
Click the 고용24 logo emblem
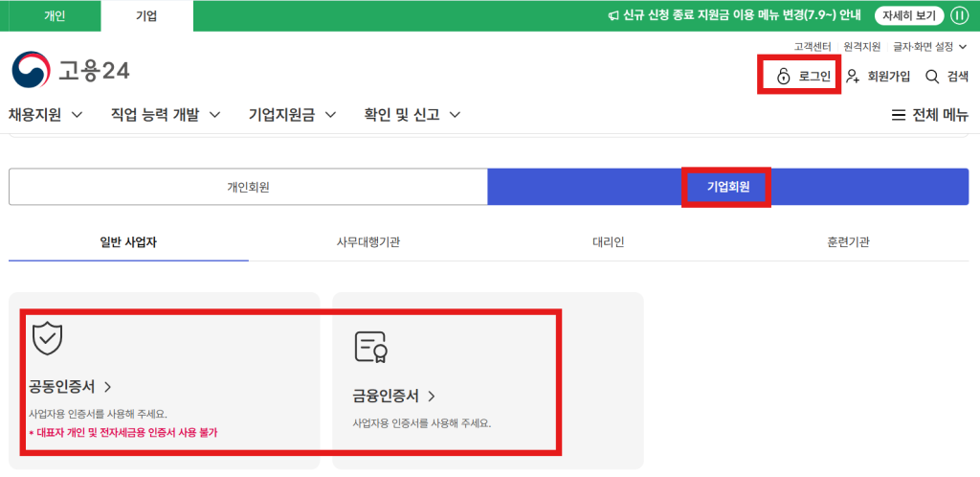tap(31, 69)
